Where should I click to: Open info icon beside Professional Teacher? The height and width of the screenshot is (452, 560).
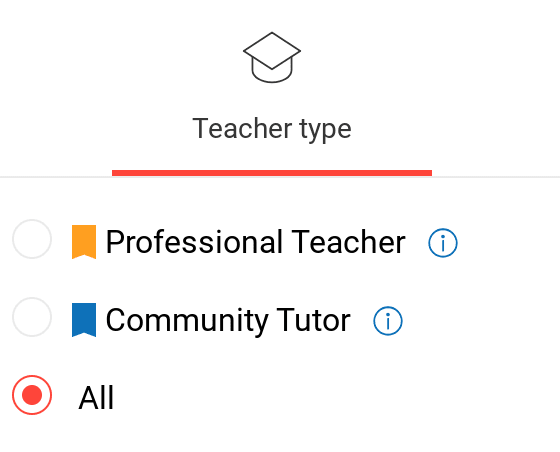tap(443, 243)
